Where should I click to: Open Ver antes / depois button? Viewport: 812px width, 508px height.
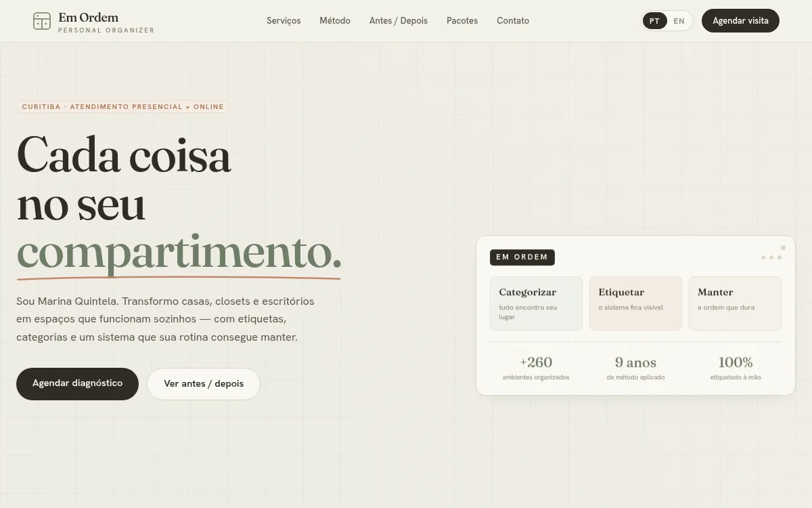pos(204,383)
